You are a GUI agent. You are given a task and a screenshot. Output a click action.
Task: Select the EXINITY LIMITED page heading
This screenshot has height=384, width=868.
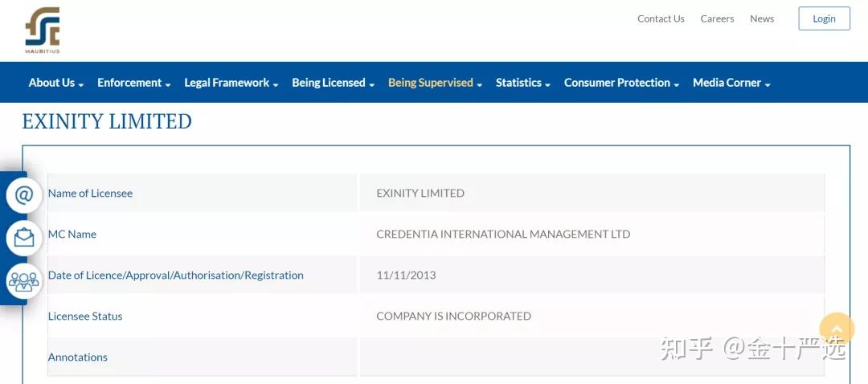(x=107, y=121)
